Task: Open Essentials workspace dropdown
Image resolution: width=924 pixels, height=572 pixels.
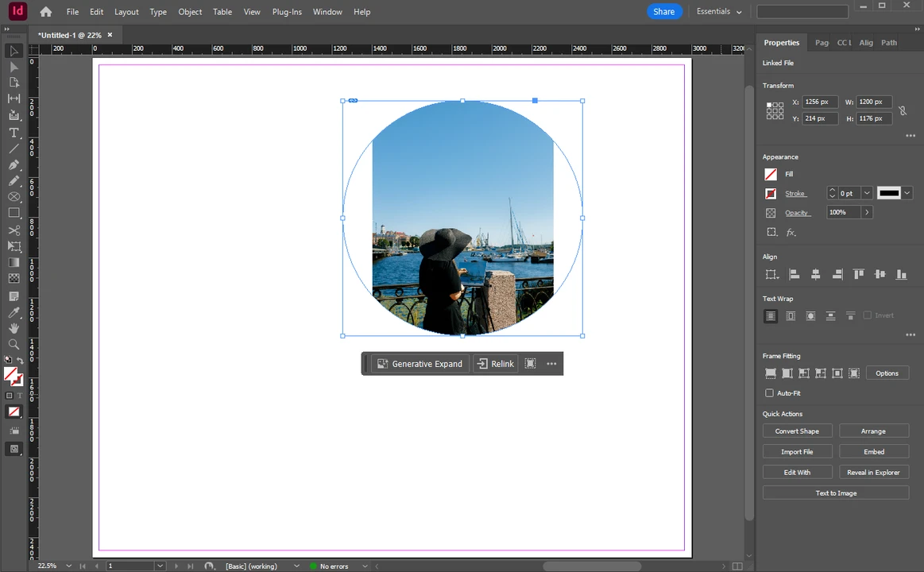Action: (x=719, y=12)
